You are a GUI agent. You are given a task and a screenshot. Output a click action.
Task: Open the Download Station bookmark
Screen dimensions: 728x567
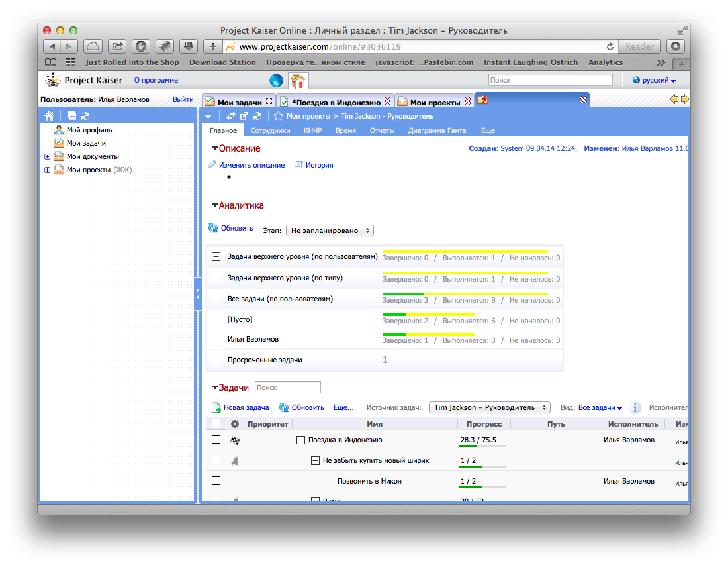[222, 62]
